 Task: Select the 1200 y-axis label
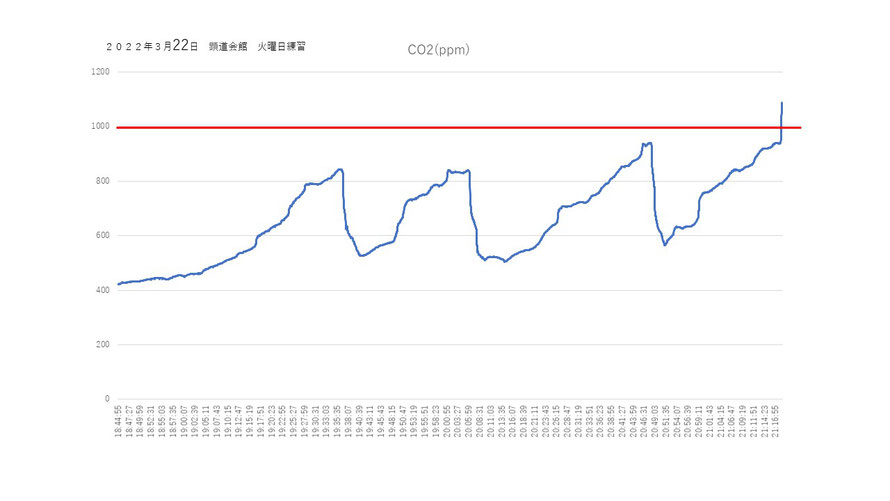[100, 72]
